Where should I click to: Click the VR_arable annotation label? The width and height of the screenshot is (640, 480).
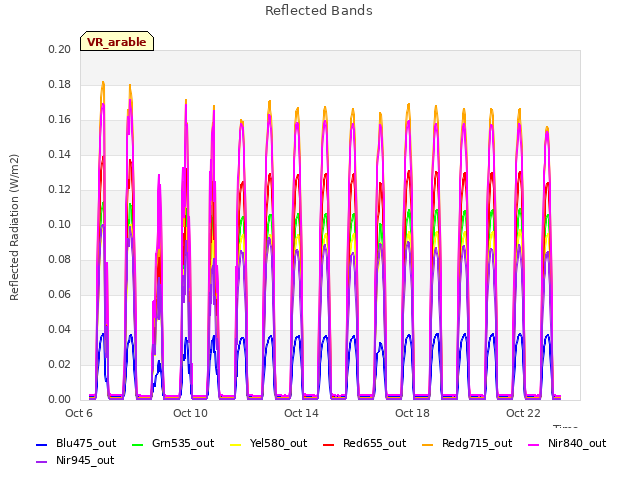[x=117, y=41]
